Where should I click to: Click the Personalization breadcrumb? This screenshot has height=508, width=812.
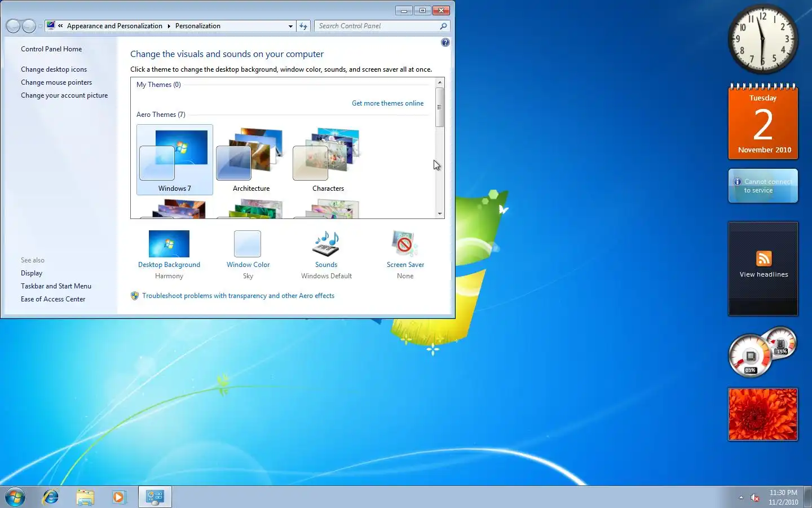point(197,26)
